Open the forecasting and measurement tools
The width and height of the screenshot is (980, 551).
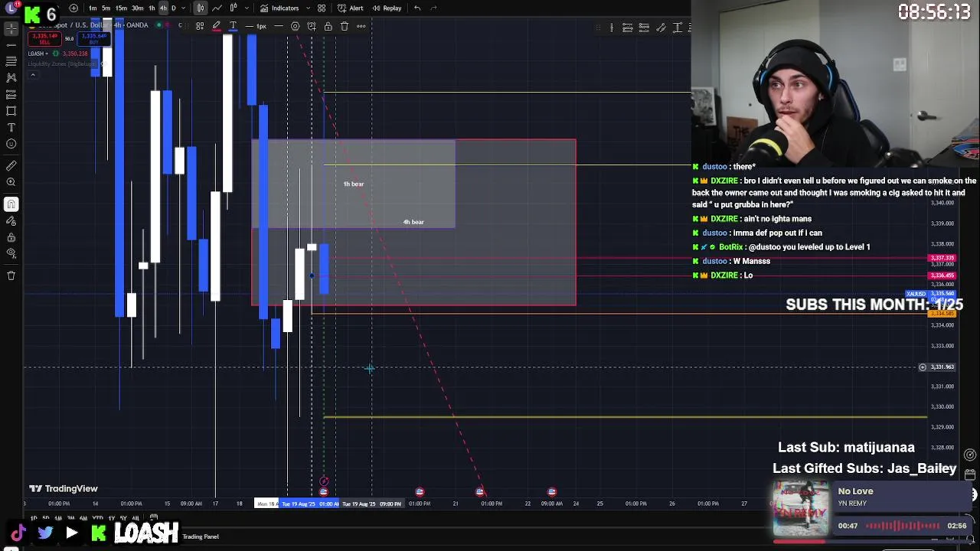[x=11, y=94]
